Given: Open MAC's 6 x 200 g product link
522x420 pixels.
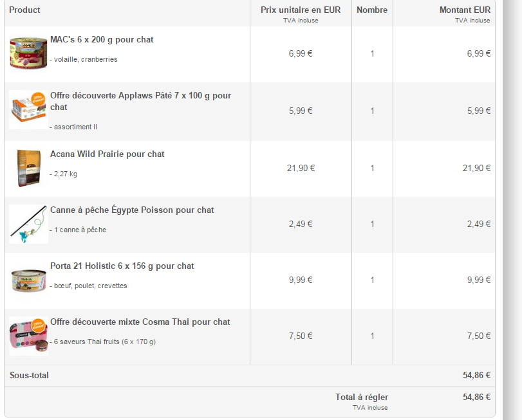Looking at the screenshot, I should tap(102, 40).
